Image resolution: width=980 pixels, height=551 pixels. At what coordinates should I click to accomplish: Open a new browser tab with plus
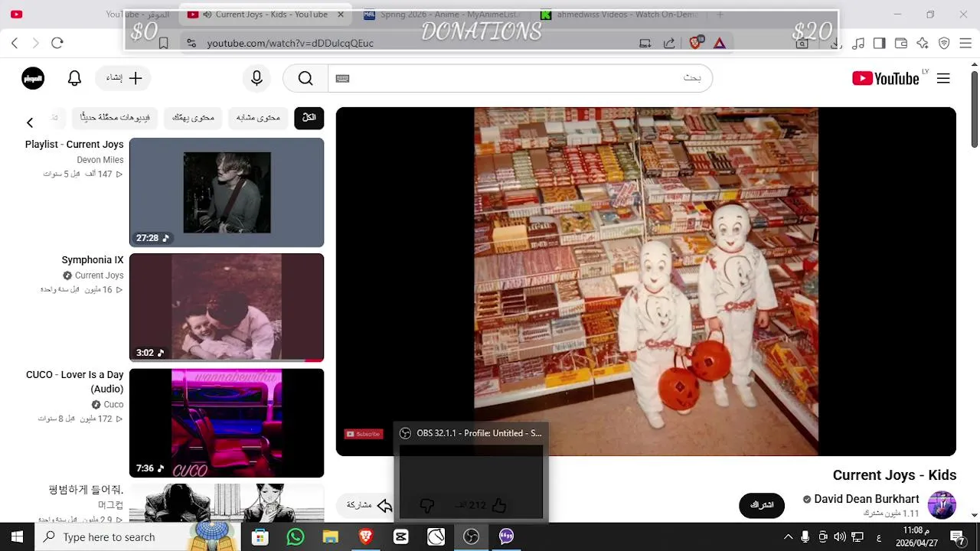click(x=720, y=15)
